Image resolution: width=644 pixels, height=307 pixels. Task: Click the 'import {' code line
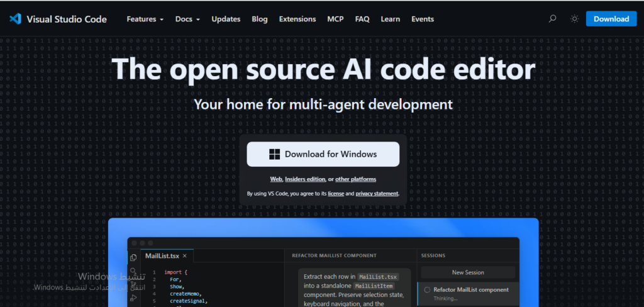[176, 272]
